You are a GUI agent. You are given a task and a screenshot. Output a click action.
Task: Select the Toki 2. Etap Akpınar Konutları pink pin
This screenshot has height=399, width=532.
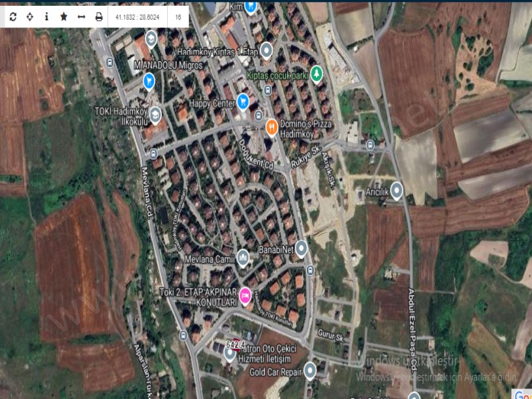point(245,295)
